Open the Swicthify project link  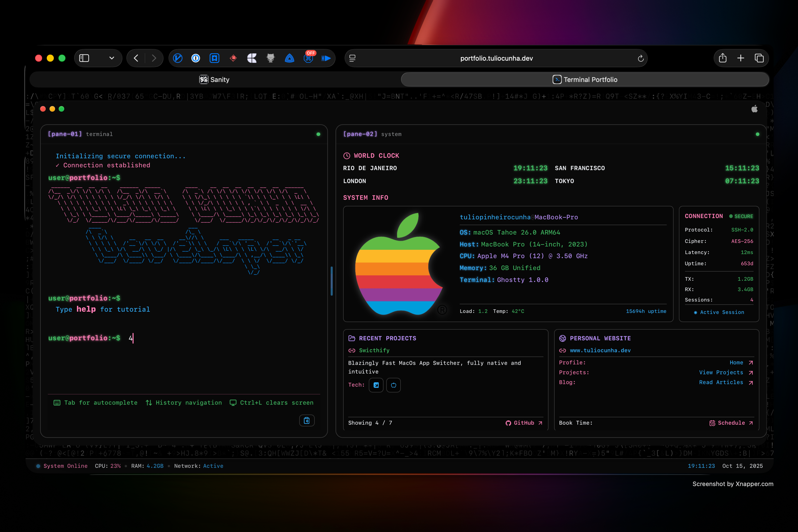click(374, 351)
